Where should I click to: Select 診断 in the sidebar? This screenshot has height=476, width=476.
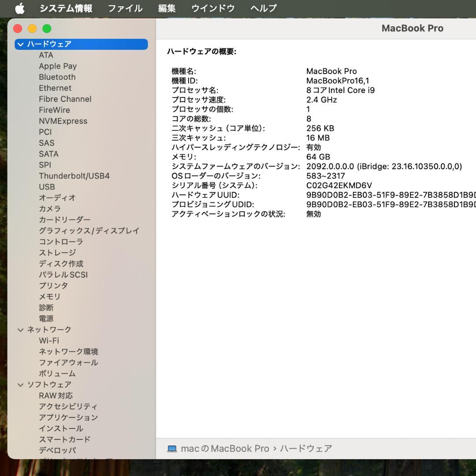coord(46,307)
